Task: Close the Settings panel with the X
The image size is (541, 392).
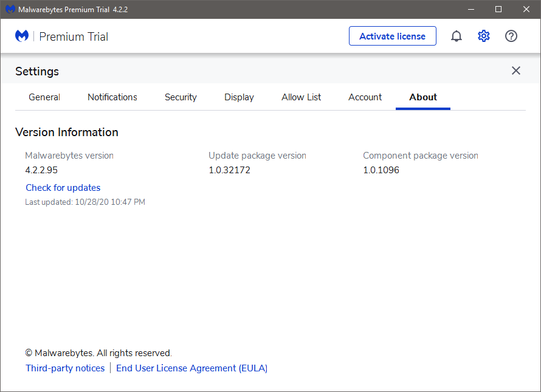Action: (516, 70)
